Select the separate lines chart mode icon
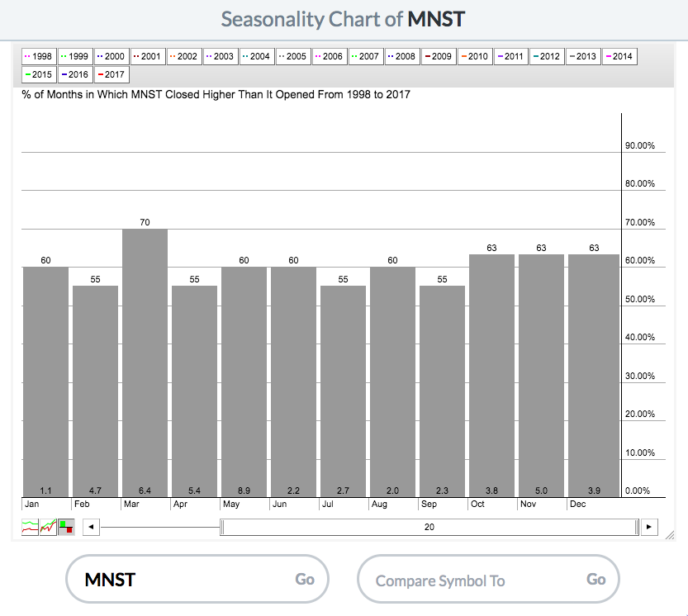Viewport: 688px width, 616px height. click(x=30, y=527)
